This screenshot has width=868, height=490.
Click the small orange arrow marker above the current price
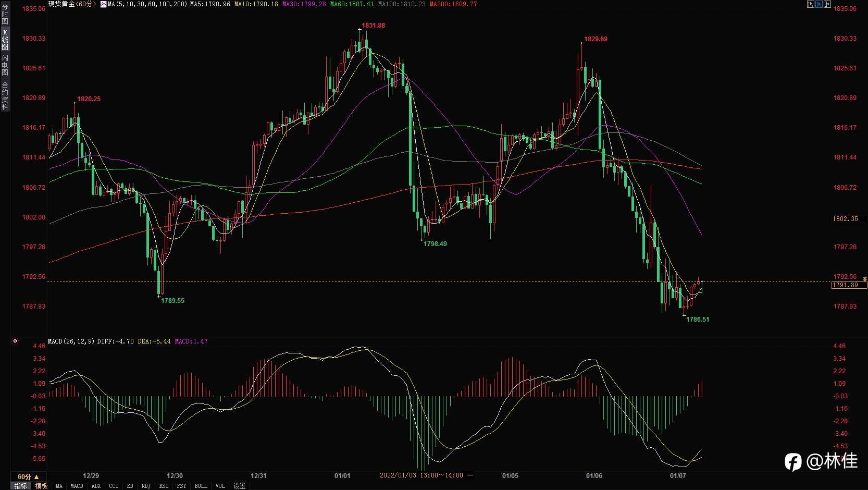[864, 280]
